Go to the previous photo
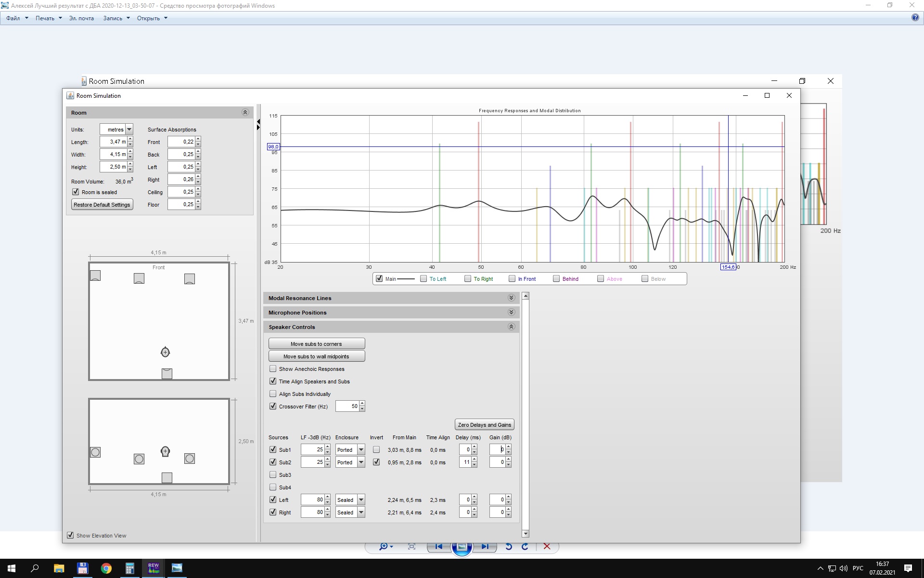Screen dimensions: 924x578 tap(438, 546)
